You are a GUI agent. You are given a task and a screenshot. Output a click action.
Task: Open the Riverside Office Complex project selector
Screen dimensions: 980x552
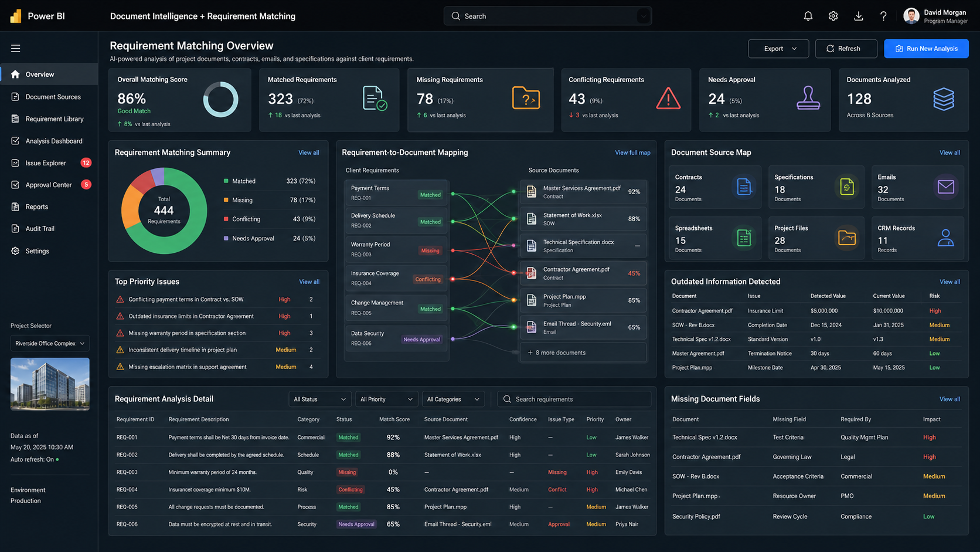(50, 343)
